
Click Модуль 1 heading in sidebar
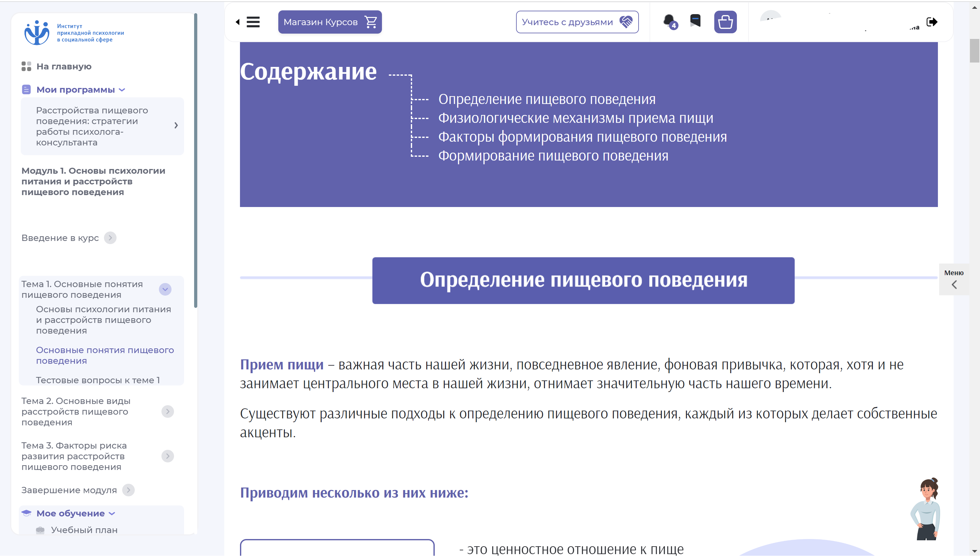pyautogui.click(x=93, y=181)
